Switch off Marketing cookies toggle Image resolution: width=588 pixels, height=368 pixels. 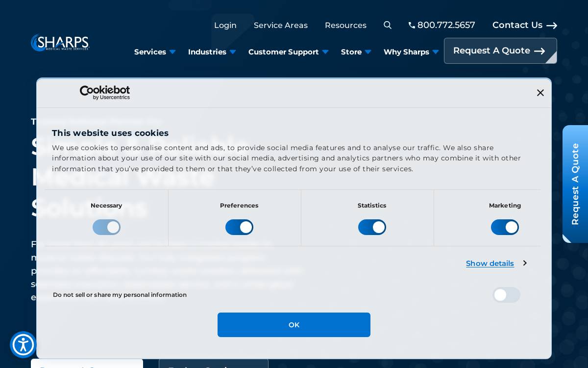[x=505, y=227]
